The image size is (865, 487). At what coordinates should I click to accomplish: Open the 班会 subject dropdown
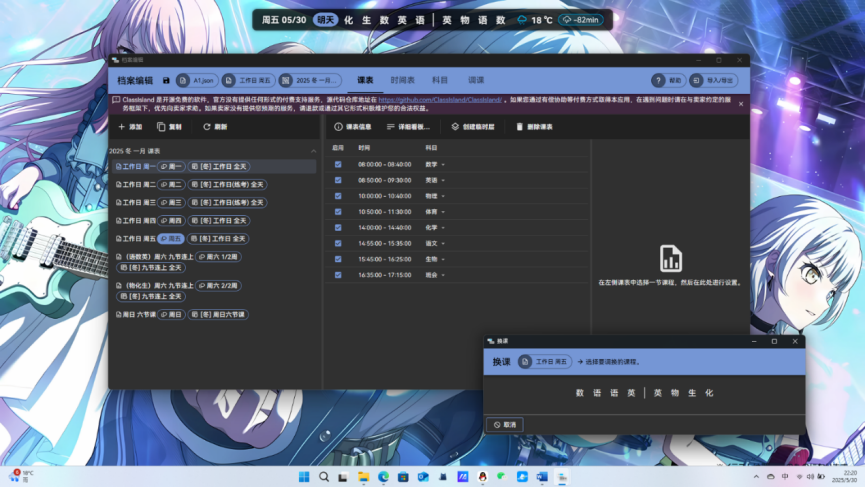click(x=435, y=275)
